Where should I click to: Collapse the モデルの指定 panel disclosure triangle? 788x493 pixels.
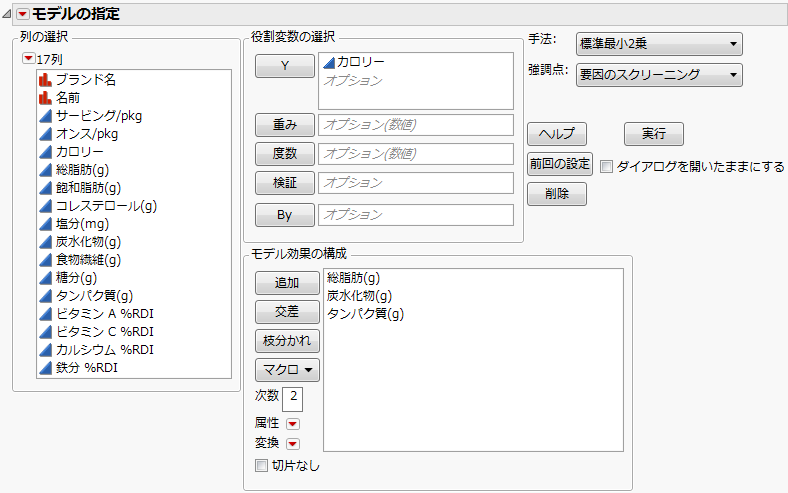tap(8, 13)
